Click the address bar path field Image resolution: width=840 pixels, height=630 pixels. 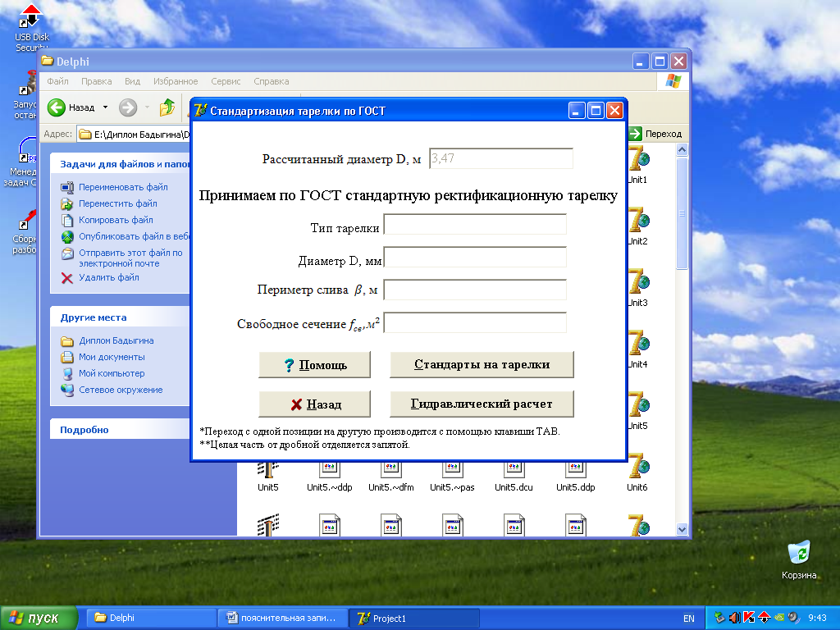[134, 135]
